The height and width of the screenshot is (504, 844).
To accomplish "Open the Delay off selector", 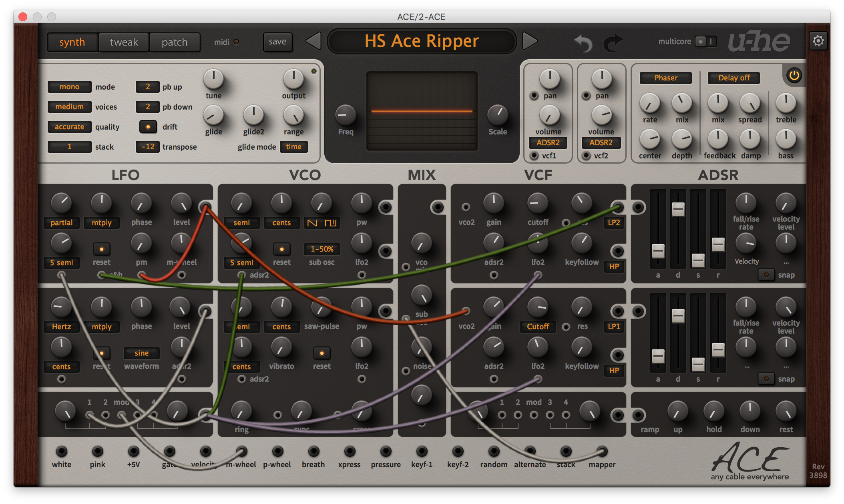I will pyautogui.click(x=734, y=78).
